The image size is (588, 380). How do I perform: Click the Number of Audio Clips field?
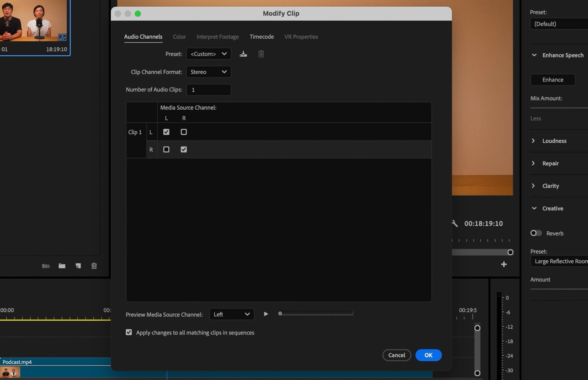coord(208,89)
